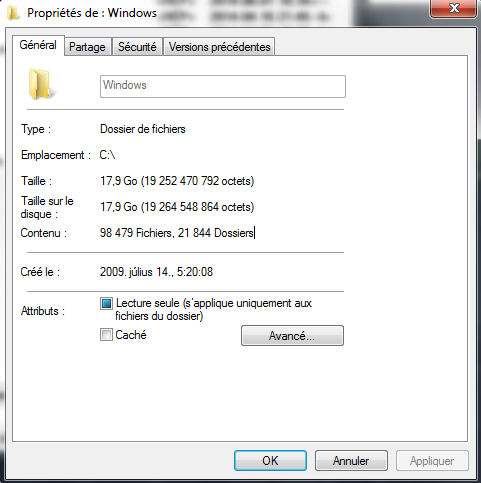The image size is (481, 483).
Task: Open advanced attributes with the Avancé button
Action: [292, 336]
